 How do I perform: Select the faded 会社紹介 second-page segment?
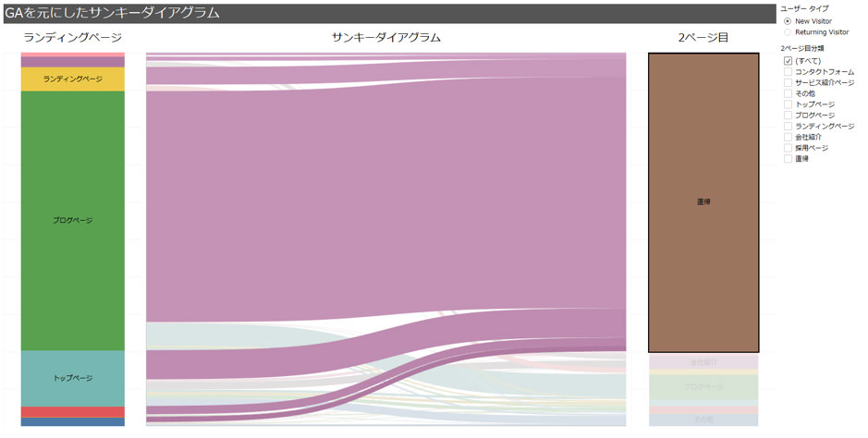tap(703, 361)
